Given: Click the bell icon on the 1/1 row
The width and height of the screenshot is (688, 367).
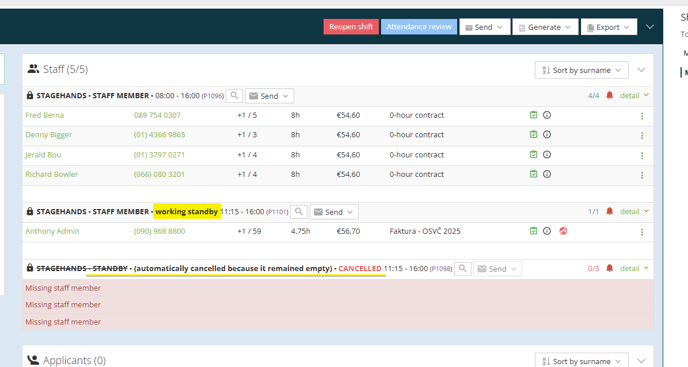Looking at the screenshot, I should pyautogui.click(x=609, y=211).
